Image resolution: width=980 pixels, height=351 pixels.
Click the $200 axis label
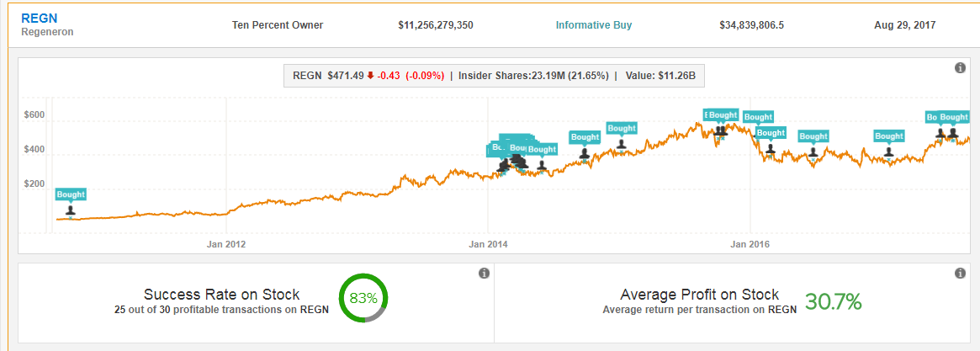(x=34, y=184)
